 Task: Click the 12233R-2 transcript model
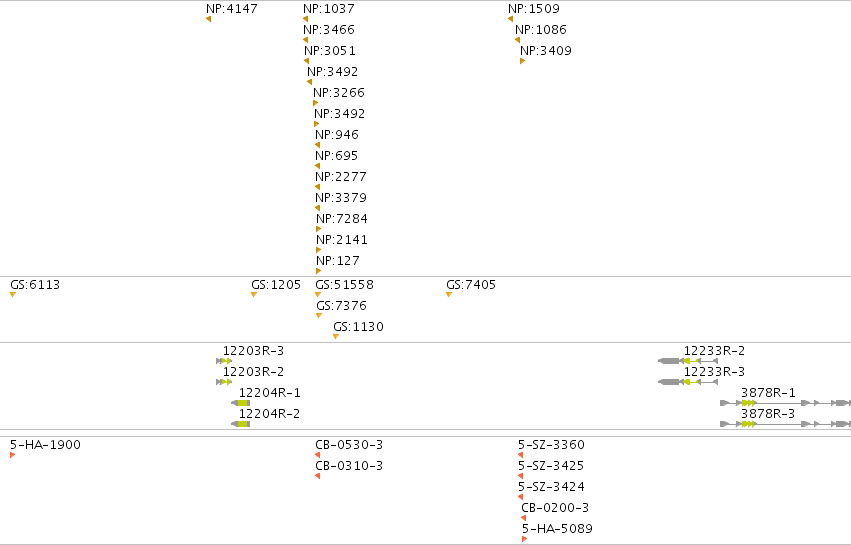tap(688, 361)
